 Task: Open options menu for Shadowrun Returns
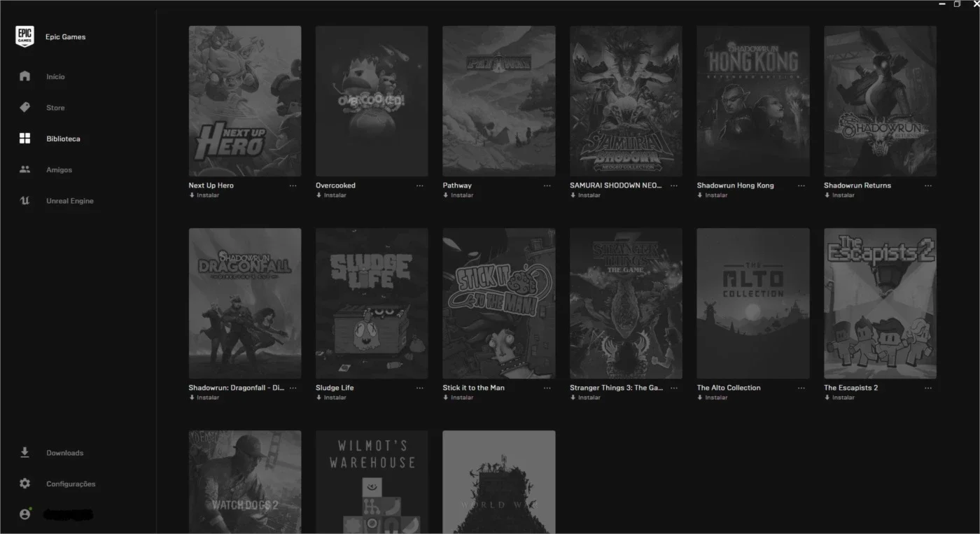[x=928, y=185]
